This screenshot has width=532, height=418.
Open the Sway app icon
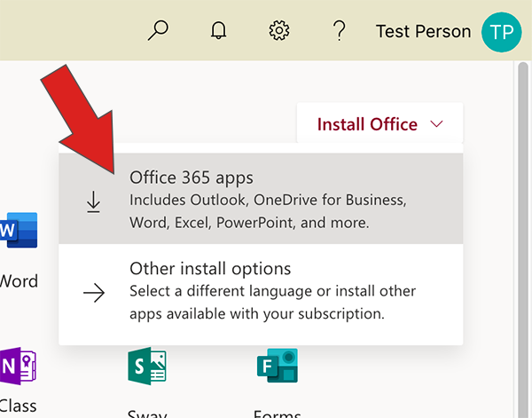coord(147,366)
